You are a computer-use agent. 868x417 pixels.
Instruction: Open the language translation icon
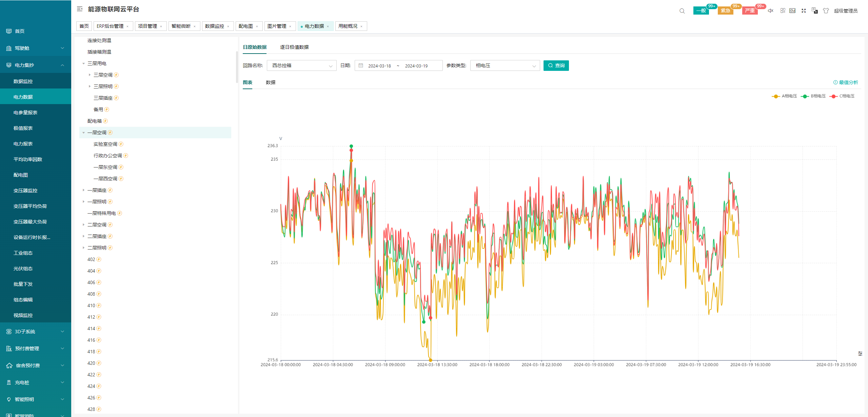pyautogui.click(x=815, y=11)
